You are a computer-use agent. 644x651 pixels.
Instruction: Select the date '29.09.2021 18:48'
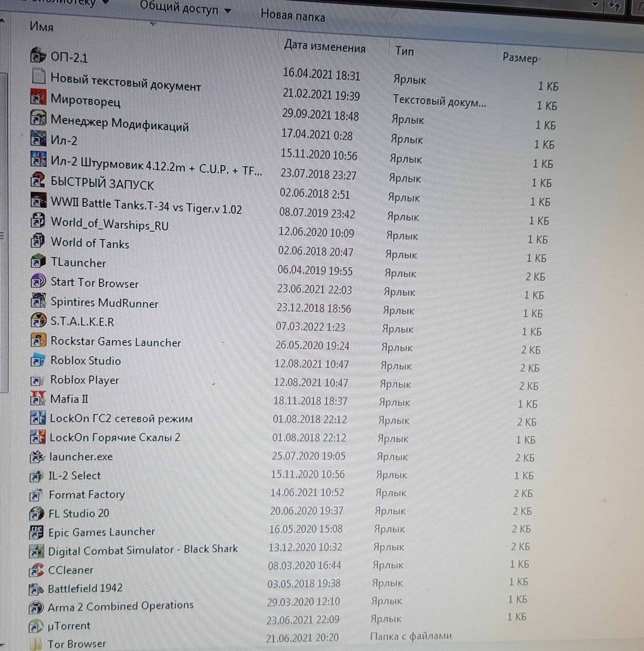(320, 115)
